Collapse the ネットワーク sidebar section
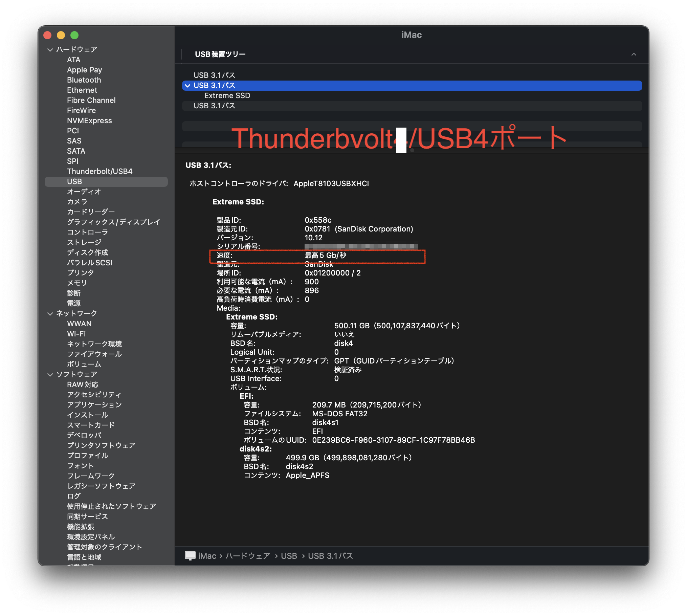Screen dimensions: 687x616 point(50,314)
